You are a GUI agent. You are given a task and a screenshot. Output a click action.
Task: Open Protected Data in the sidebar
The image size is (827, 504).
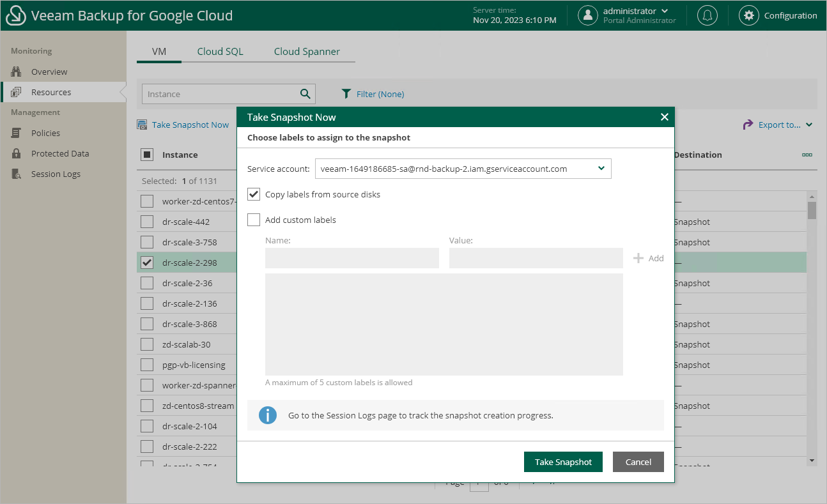tap(60, 153)
